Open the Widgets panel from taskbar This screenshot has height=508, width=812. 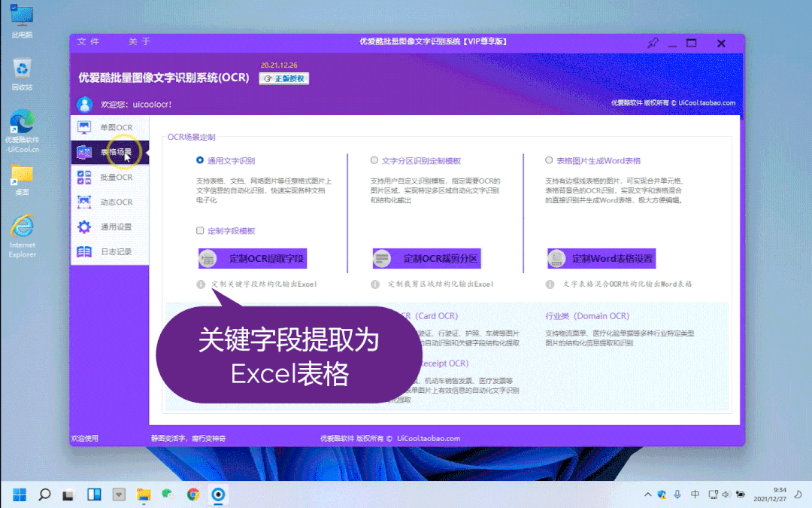pos(94,494)
